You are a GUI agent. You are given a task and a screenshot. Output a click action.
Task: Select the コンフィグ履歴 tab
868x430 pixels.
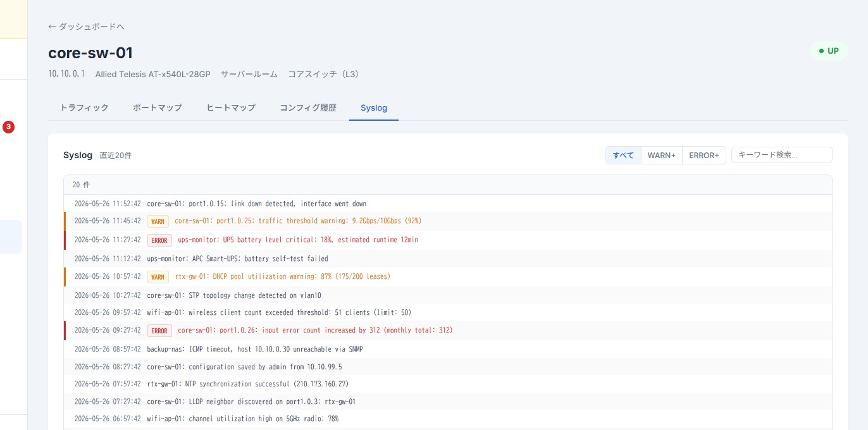pos(308,107)
